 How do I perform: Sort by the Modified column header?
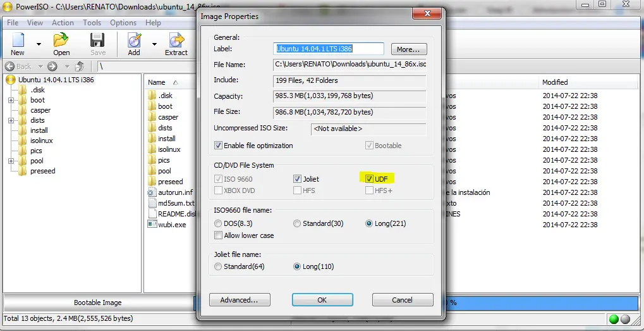[590, 82]
